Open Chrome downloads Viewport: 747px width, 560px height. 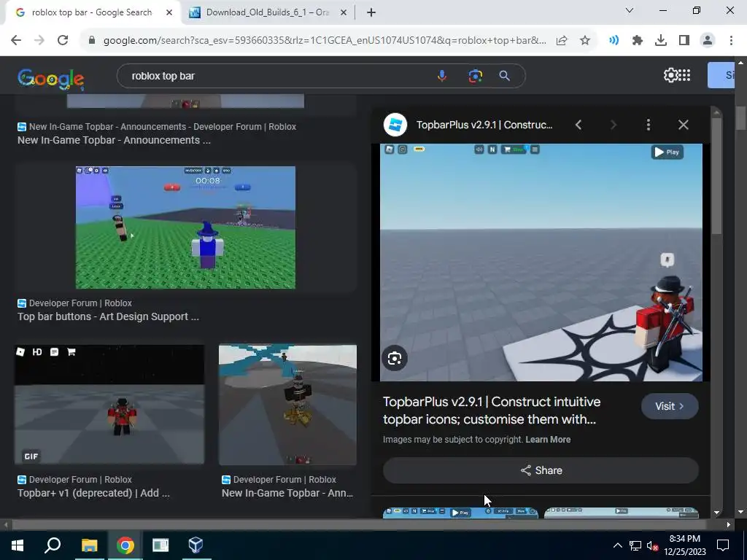click(x=661, y=41)
